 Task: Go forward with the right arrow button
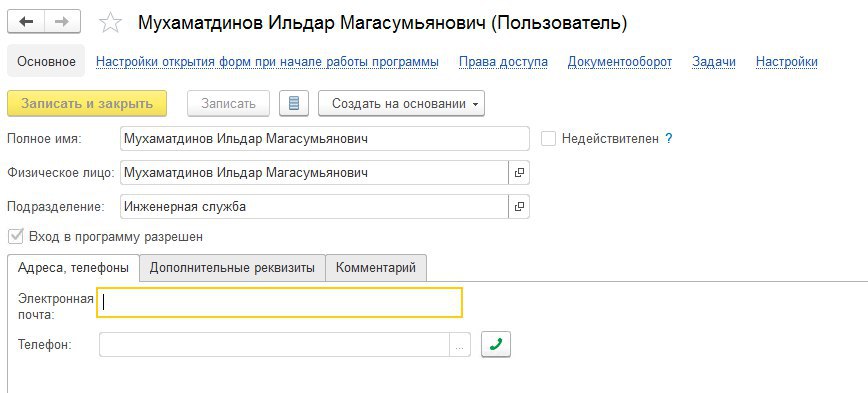click(x=62, y=22)
